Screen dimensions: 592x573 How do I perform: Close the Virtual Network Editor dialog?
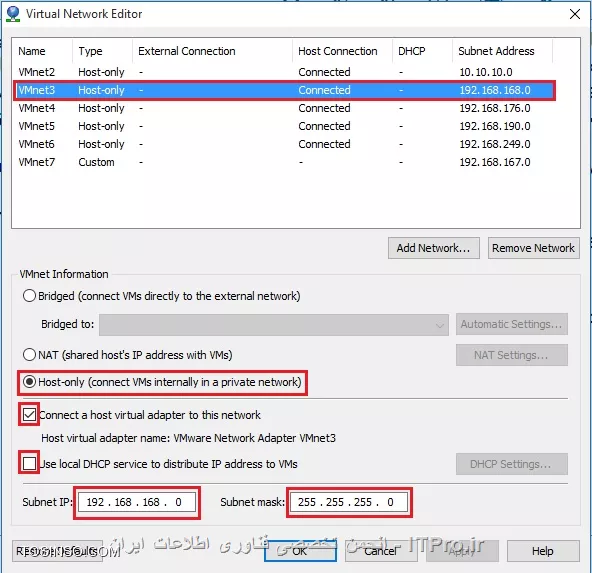(574, 14)
